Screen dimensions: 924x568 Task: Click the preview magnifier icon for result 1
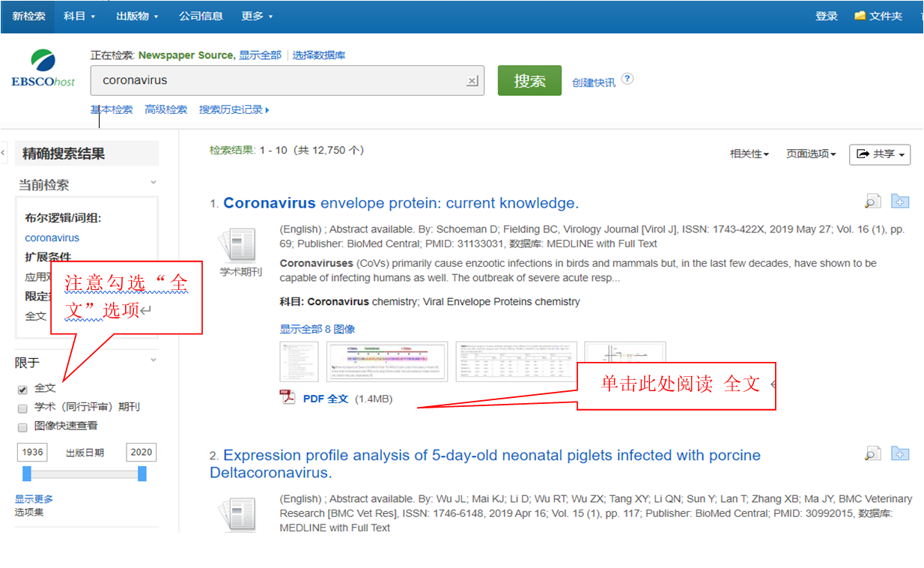click(x=872, y=201)
